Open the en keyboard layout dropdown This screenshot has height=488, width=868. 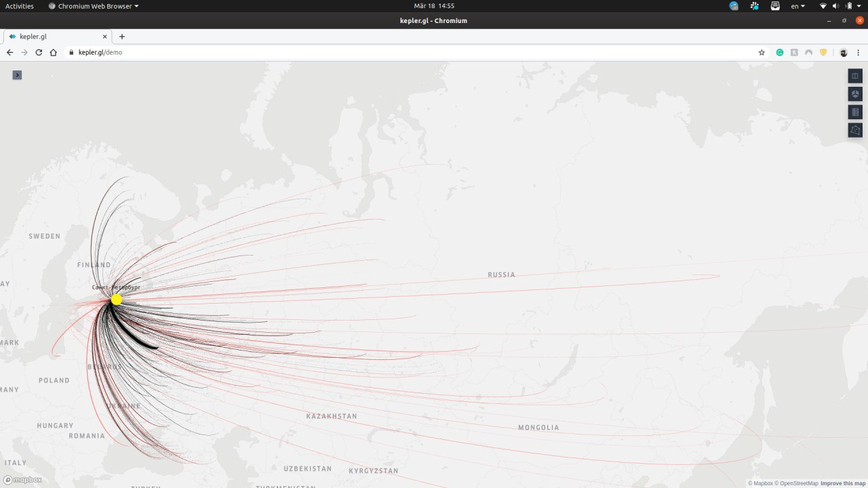pyautogui.click(x=798, y=6)
